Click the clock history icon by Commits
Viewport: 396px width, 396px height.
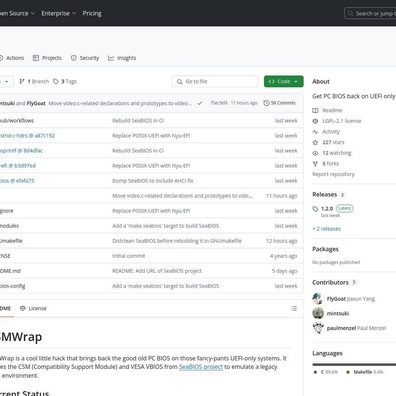(x=266, y=103)
